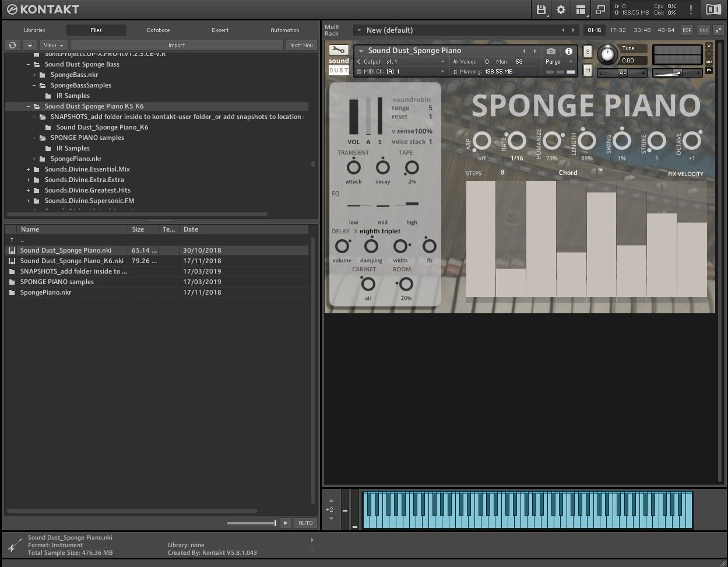728x567 pixels.
Task: Switch to the Expert tab
Action: pyautogui.click(x=220, y=30)
